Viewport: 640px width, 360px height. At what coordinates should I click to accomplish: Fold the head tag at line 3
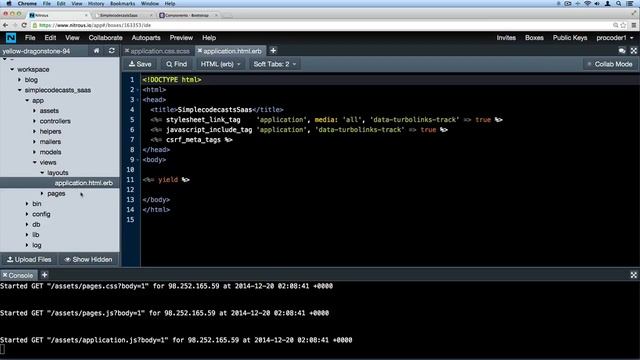pyautogui.click(x=138, y=100)
